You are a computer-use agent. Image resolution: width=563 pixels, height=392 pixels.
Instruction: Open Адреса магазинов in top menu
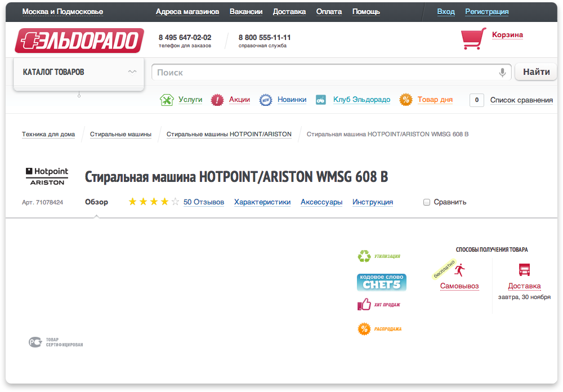pyautogui.click(x=187, y=12)
